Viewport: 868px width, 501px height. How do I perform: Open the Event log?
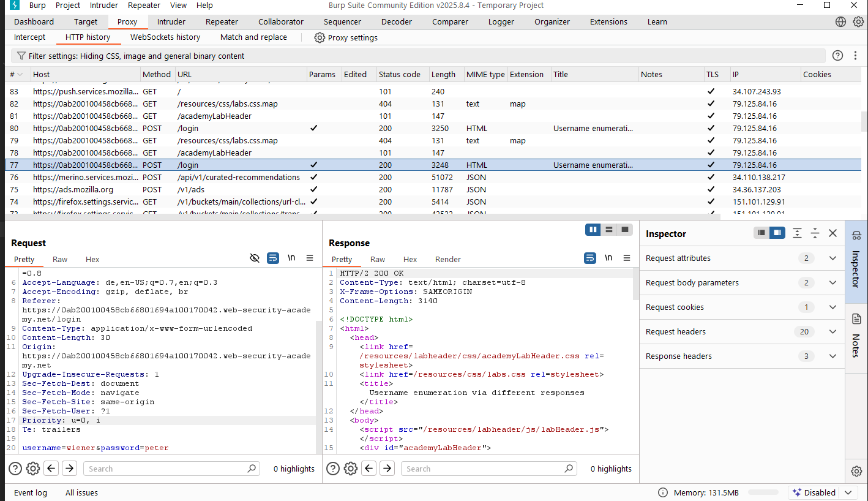click(31, 492)
